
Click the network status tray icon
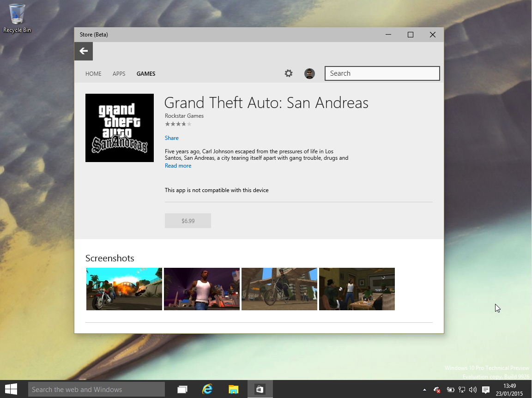[x=462, y=390]
